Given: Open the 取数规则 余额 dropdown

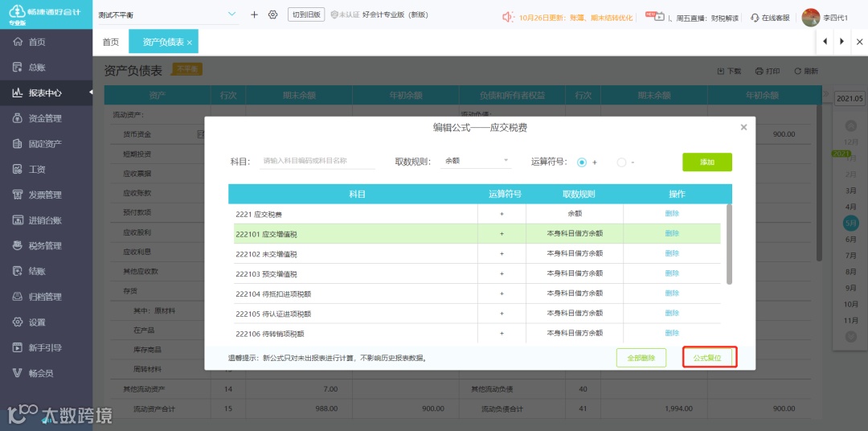Looking at the screenshot, I should click(x=476, y=161).
